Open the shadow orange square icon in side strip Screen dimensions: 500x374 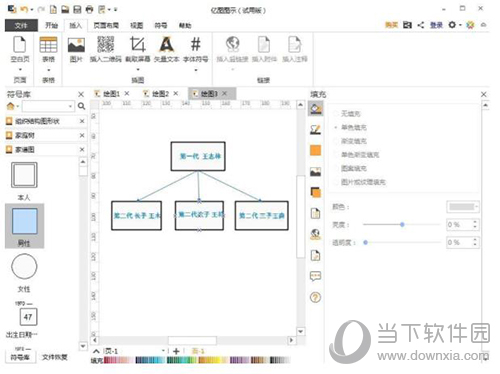click(x=315, y=150)
